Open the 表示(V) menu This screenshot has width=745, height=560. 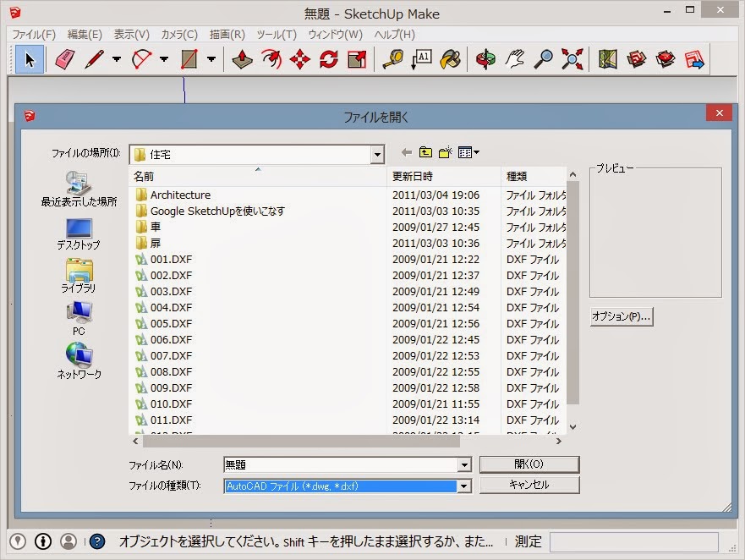(x=132, y=35)
